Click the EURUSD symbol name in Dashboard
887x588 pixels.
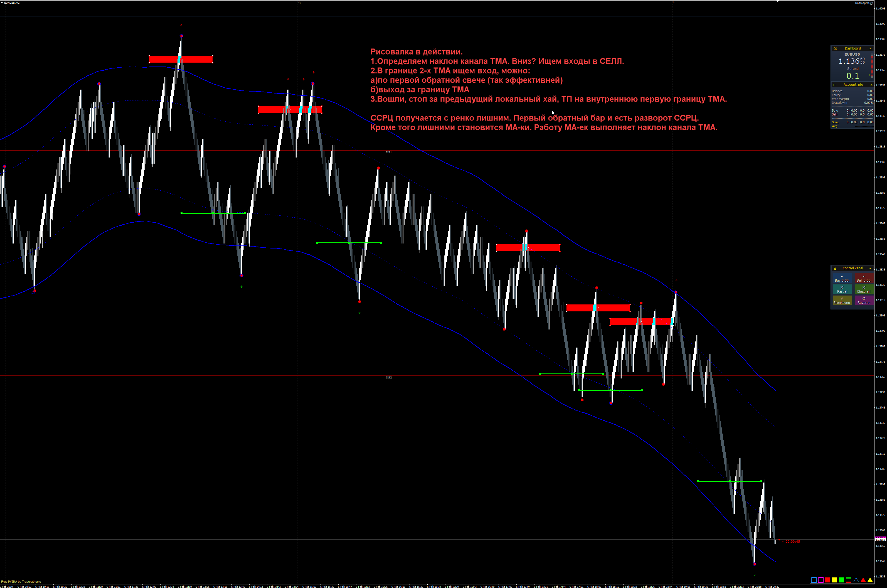[x=852, y=54]
